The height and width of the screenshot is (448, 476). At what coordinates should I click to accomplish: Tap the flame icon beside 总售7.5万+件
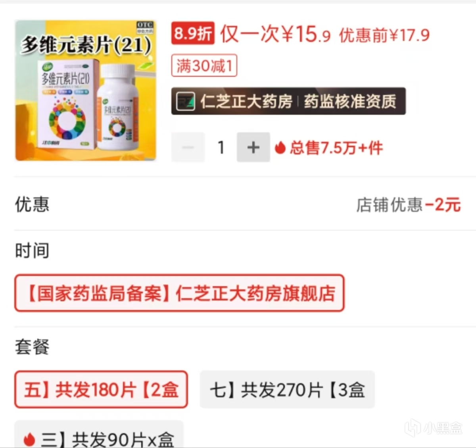tap(280, 148)
